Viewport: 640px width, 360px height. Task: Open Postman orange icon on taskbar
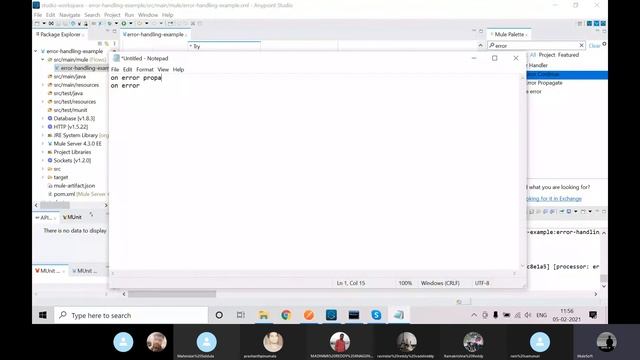(309, 315)
